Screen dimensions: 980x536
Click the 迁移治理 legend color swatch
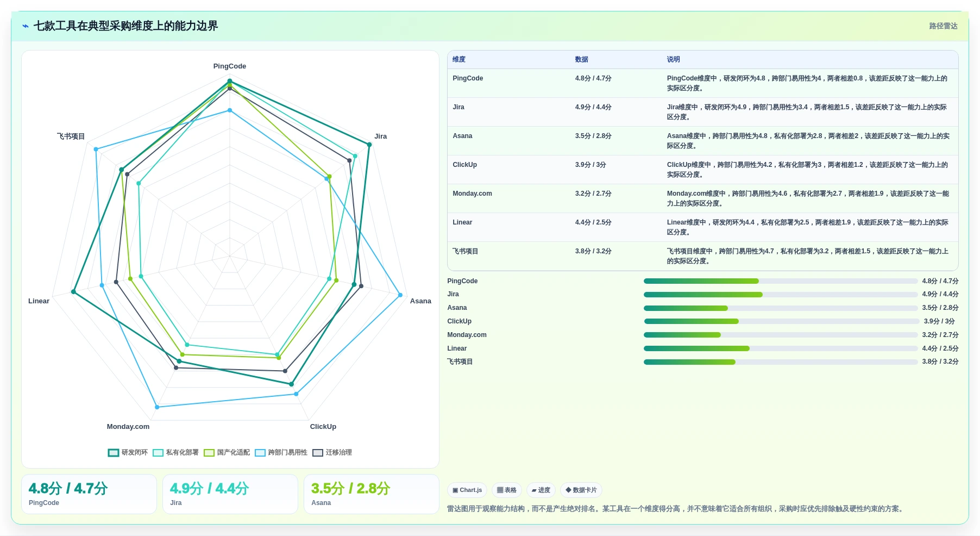click(x=318, y=453)
